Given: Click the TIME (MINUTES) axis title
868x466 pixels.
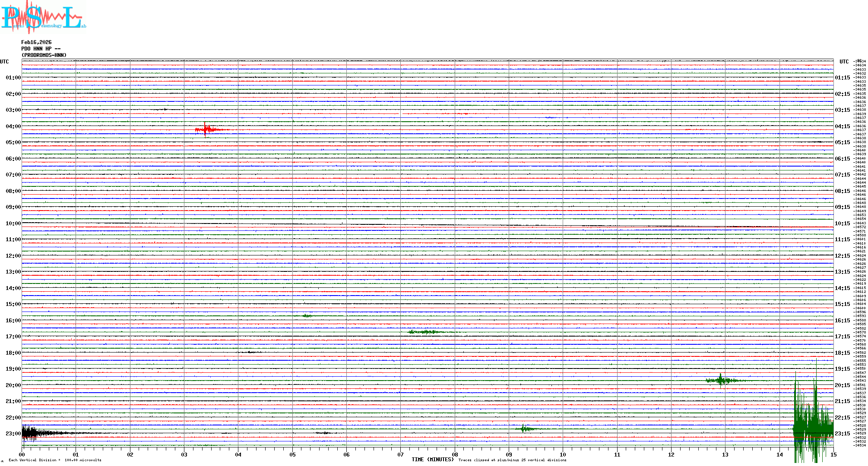Looking at the screenshot, I should pos(432,460).
